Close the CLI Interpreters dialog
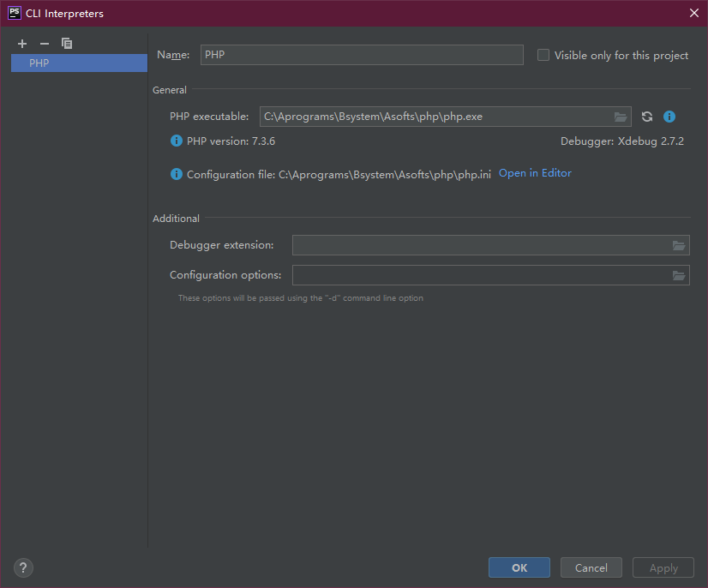This screenshot has width=708, height=588. click(x=694, y=13)
